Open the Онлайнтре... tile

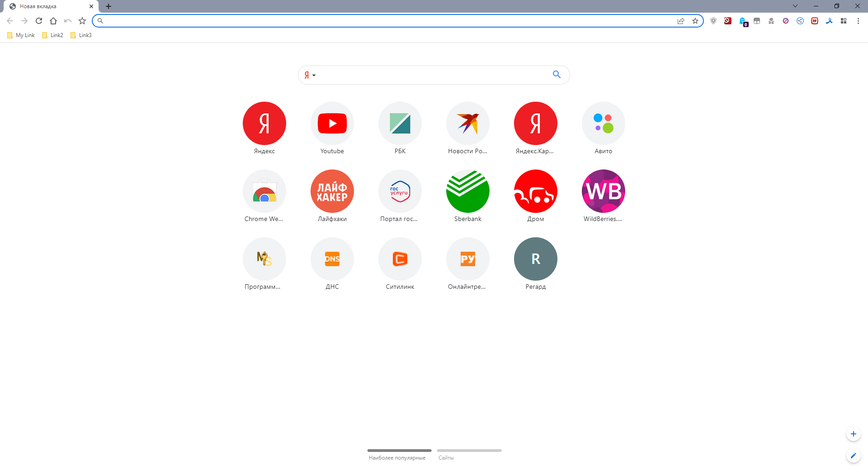point(468,259)
